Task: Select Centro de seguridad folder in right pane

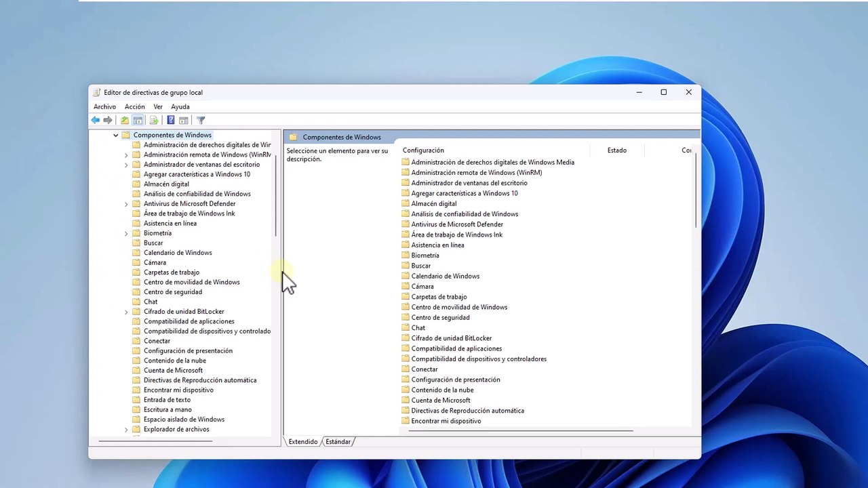Action: [440, 317]
